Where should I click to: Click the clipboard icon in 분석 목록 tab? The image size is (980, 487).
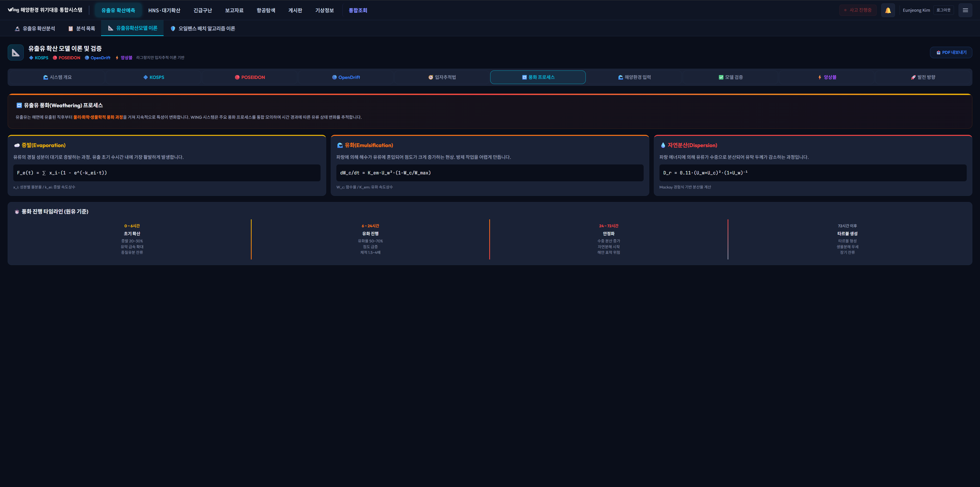[x=70, y=29]
